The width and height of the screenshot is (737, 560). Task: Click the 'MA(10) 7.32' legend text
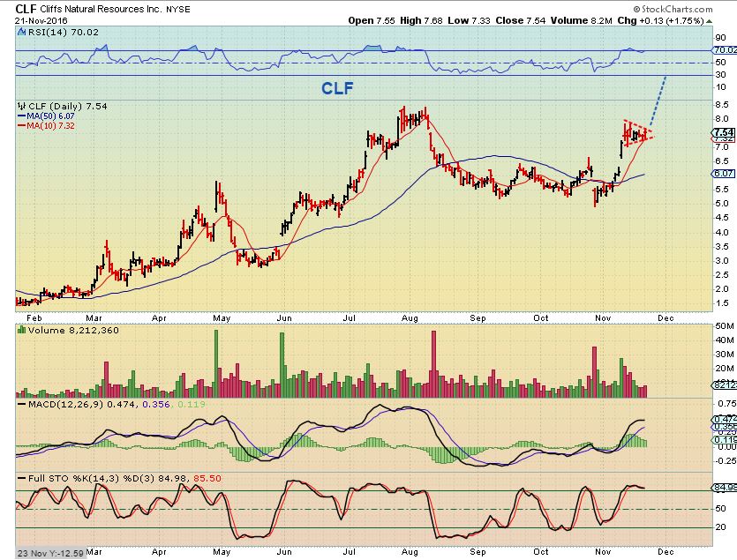point(50,126)
